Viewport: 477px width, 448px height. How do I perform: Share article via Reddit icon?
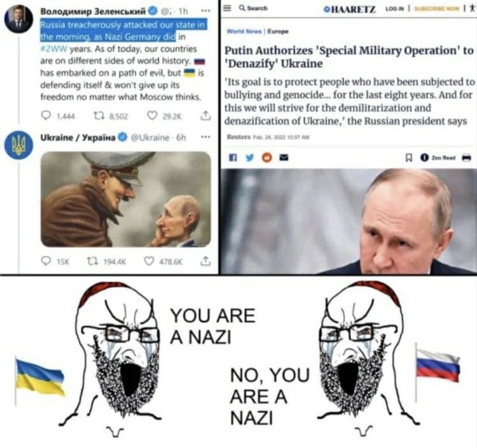(266, 158)
